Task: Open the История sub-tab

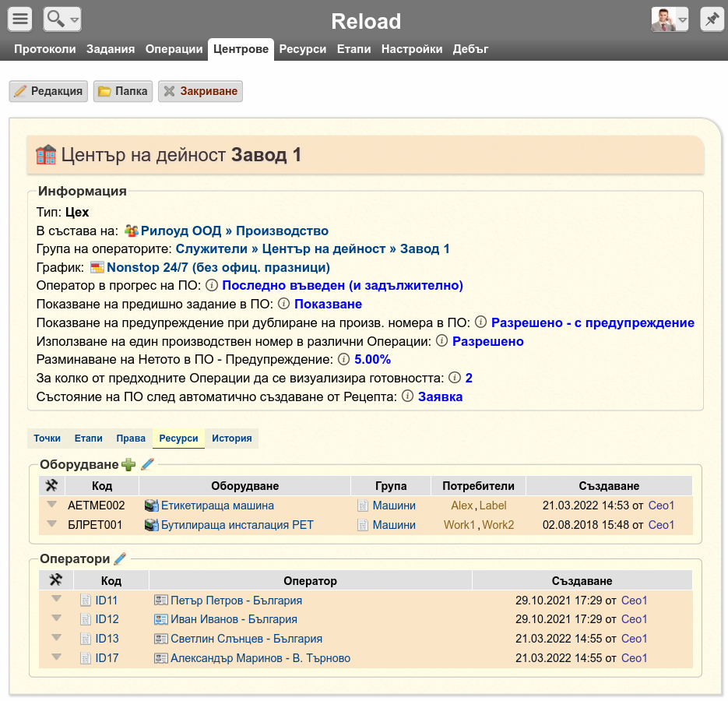Action: pyautogui.click(x=232, y=438)
